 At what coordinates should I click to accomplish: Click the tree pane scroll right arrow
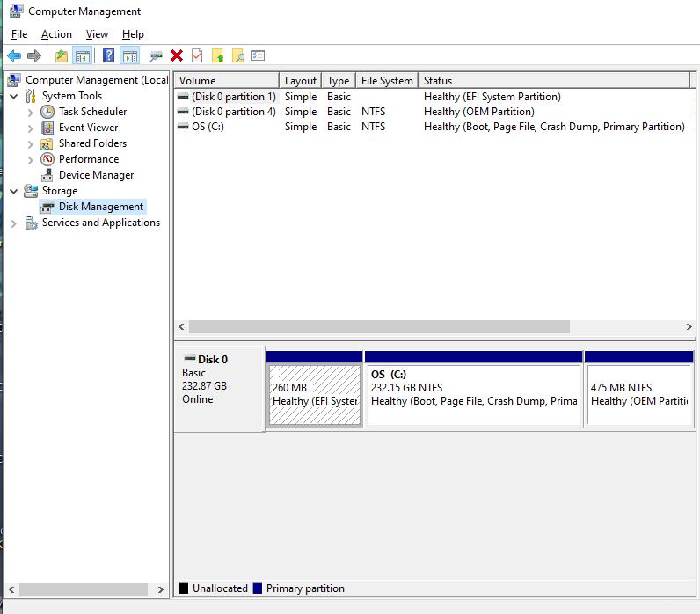pos(161,590)
